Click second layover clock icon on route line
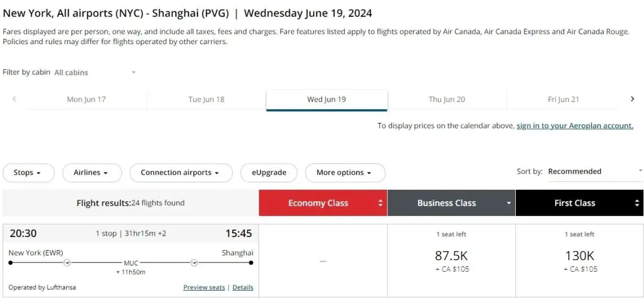This screenshot has width=644, height=299. coord(194,263)
